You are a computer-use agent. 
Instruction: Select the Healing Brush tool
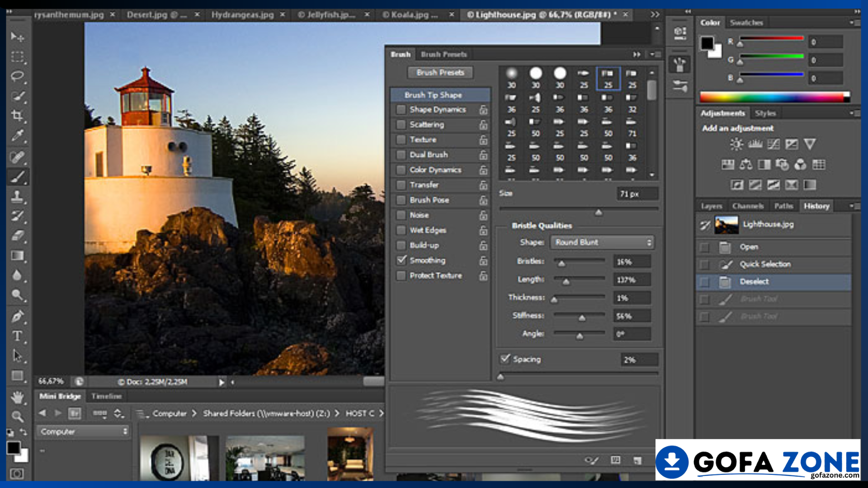pos(17,157)
